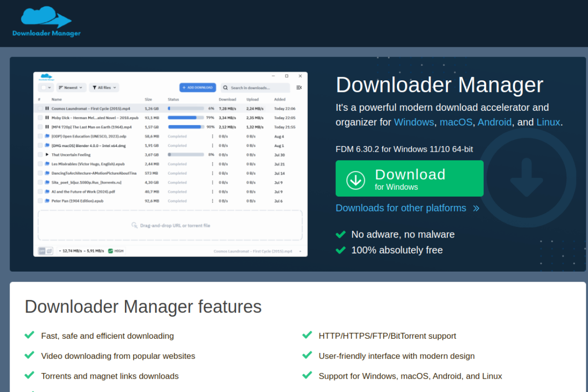Click folder icon for AI and the Future of Work
Image resolution: width=588 pixels, height=392 pixels.
click(x=47, y=192)
